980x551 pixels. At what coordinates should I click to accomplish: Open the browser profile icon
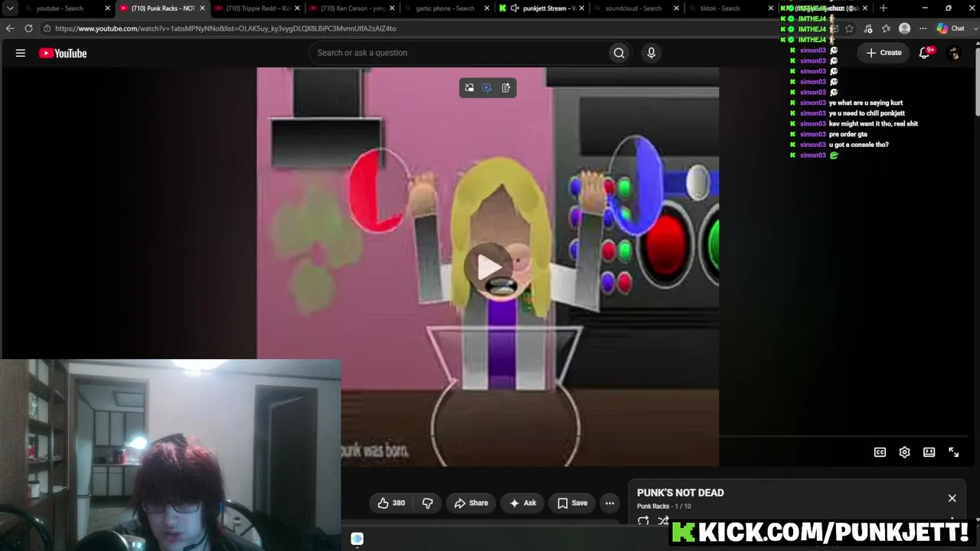click(x=904, y=28)
